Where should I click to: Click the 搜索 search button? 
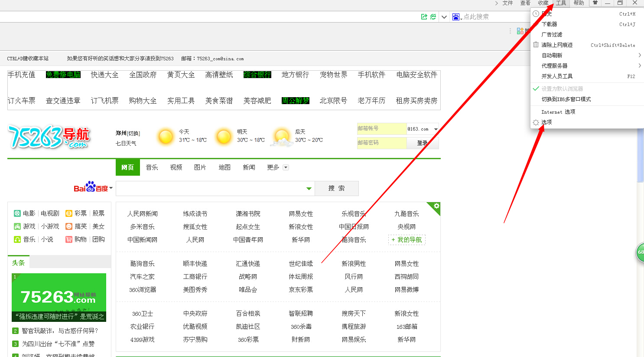click(337, 188)
